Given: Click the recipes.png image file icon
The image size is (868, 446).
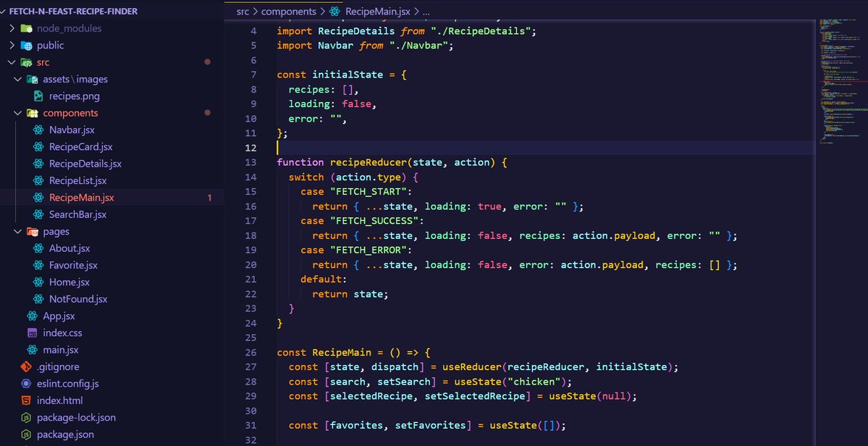Looking at the screenshot, I should [38, 96].
